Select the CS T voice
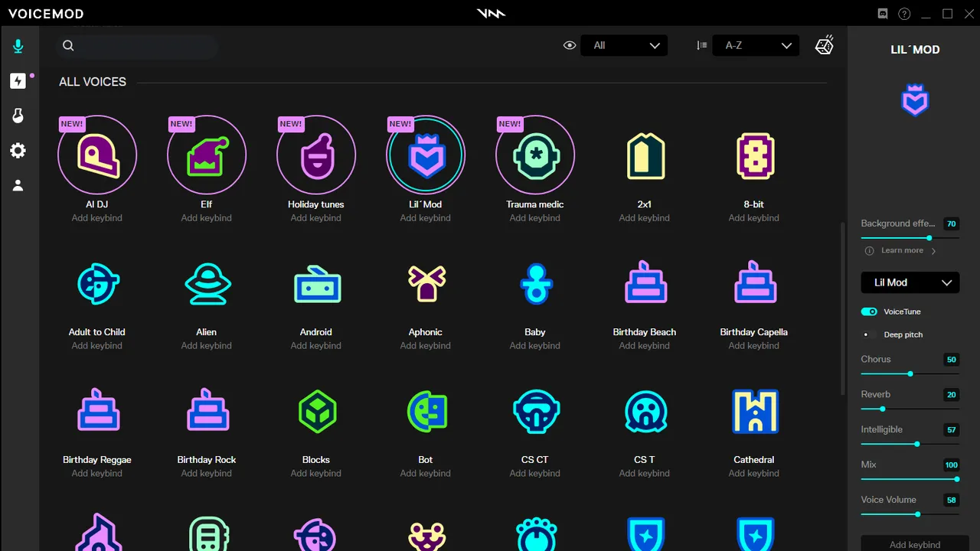Viewport: 980px width, 551px height. point(645,412)
